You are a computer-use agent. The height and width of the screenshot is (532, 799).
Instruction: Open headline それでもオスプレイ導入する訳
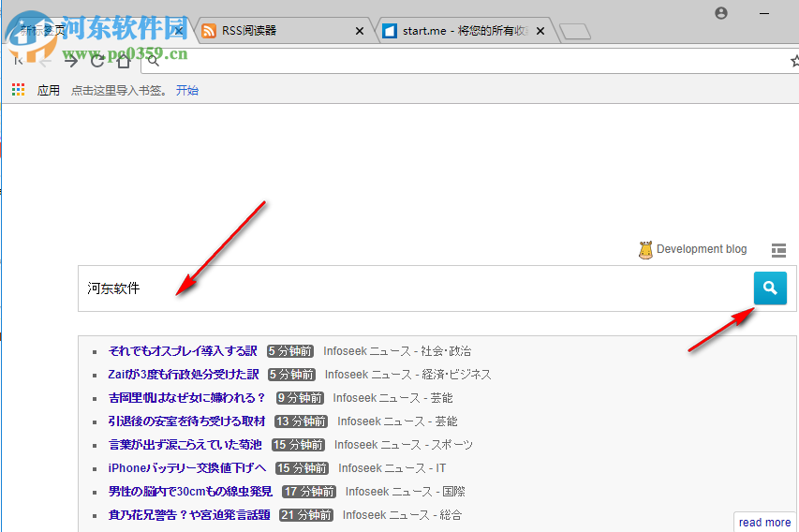tap(183, 351)
